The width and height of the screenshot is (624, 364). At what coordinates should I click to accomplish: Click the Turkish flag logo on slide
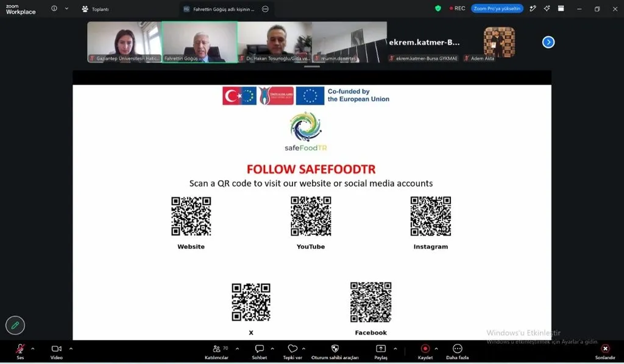[x=239, y=96]
